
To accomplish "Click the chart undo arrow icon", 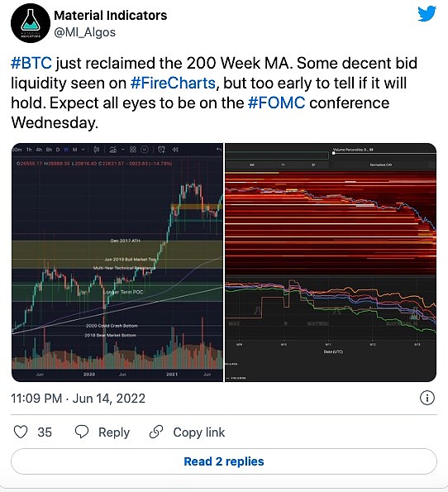I will tap(219, 150).
